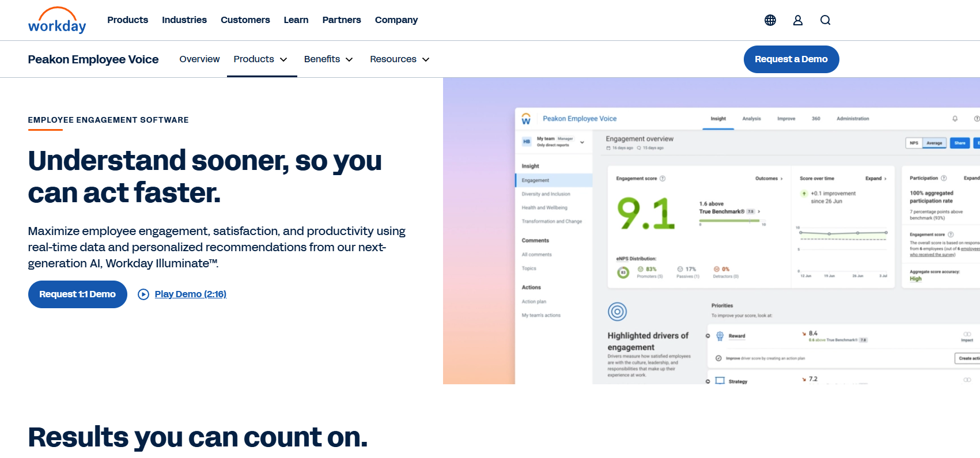980x458 pixels.
Task: Click the Request a Demo button
Action: click(791, 59)
